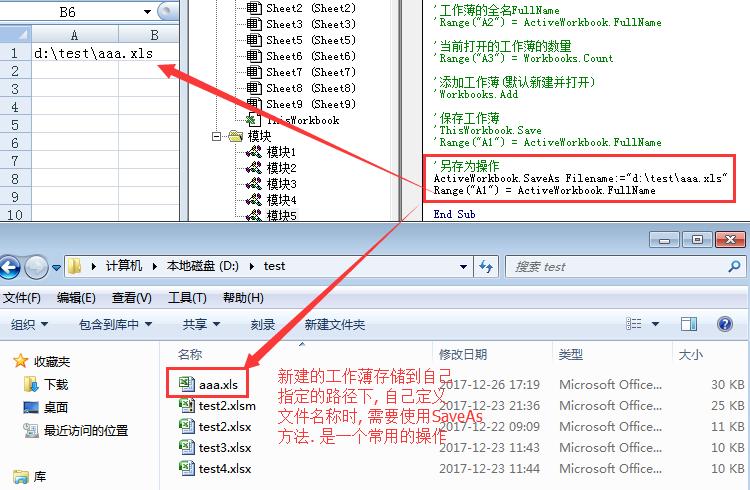Open Sheet3 in the VBA project tree
The width and height of the screenshot is (750, 490).
click(310, 24)
